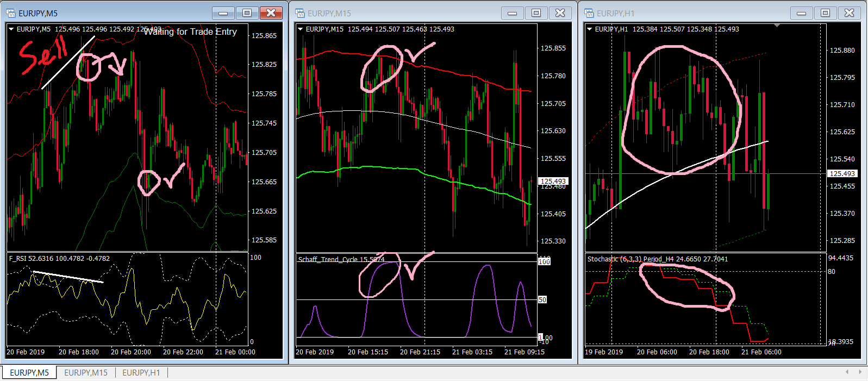Minimize the EURJPY,H1 chart window

pyautogui.click(x=801, y=13)
